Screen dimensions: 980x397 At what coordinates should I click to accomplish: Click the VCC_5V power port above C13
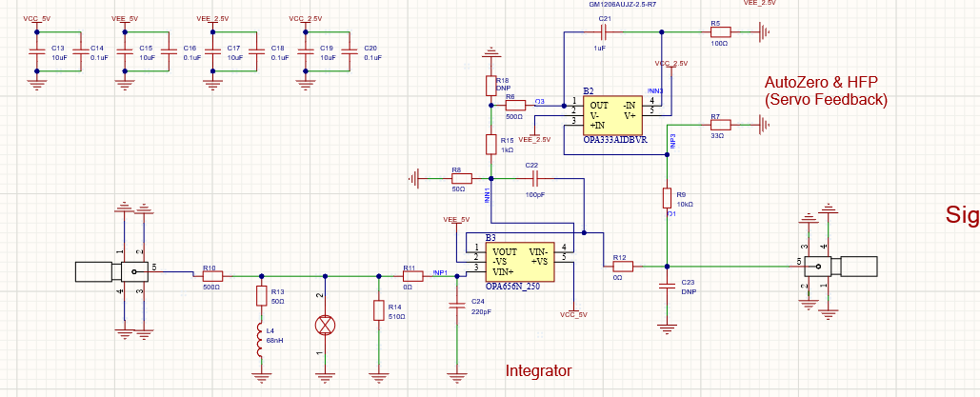36,20
